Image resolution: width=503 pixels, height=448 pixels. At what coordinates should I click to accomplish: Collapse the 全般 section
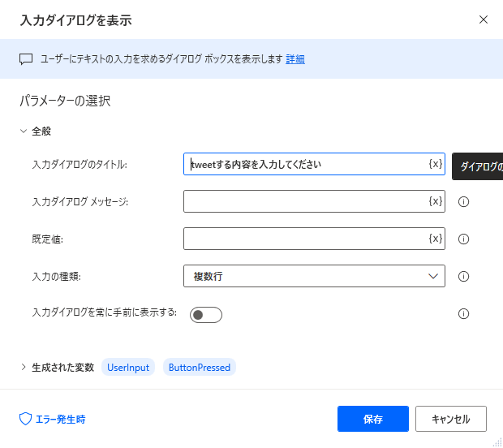point(24,131)
